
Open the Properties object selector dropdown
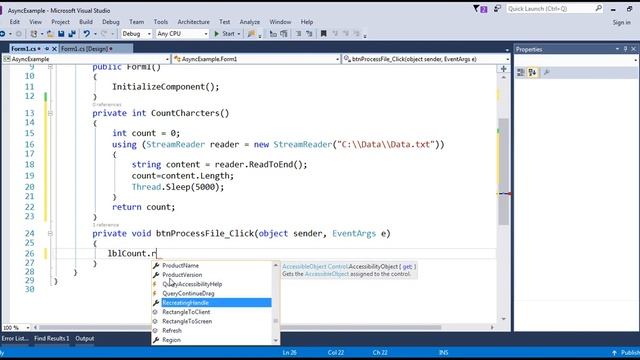(576, 60)
